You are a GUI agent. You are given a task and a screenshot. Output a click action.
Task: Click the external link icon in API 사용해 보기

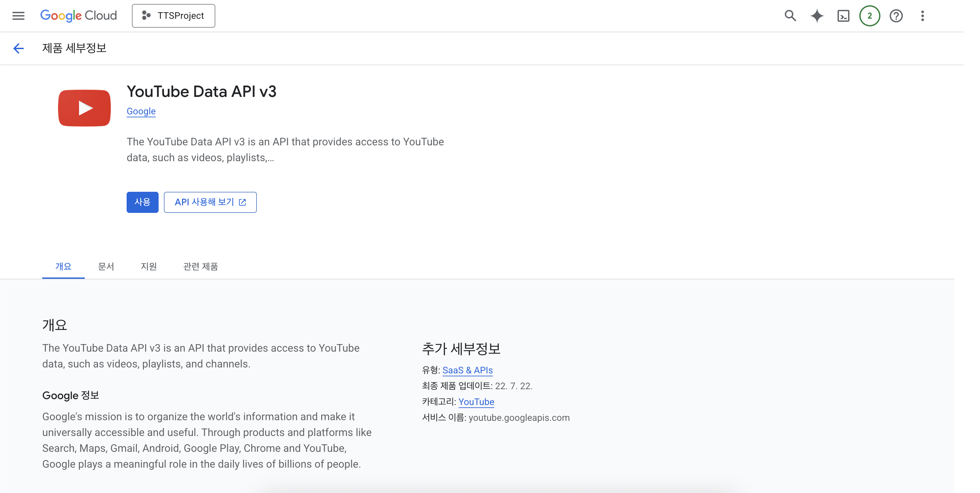[x=242, y=202]
